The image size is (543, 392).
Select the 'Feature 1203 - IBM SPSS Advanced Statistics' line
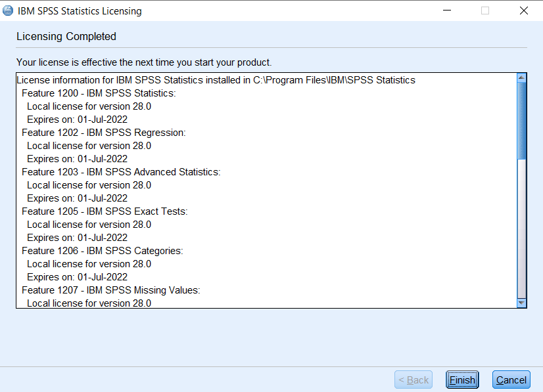[121, 172]
